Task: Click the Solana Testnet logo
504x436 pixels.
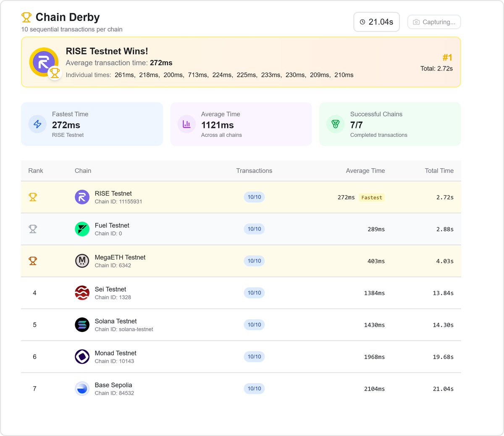Action: tap(82, 324)
